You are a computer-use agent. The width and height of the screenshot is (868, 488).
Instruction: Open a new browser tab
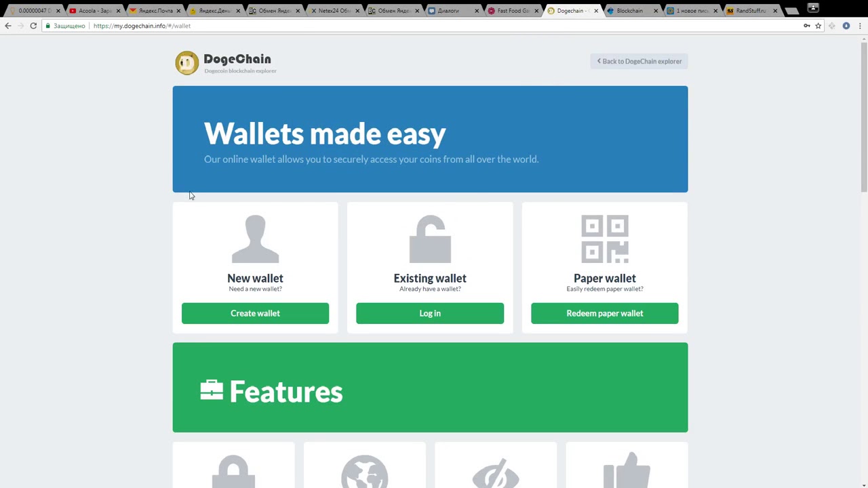(x=791, y=11)
